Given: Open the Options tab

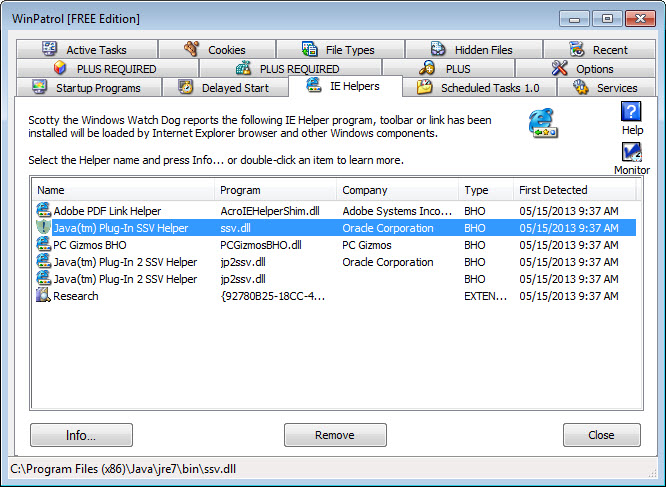Looking at the screenshot, I should (x=585, y=68).
